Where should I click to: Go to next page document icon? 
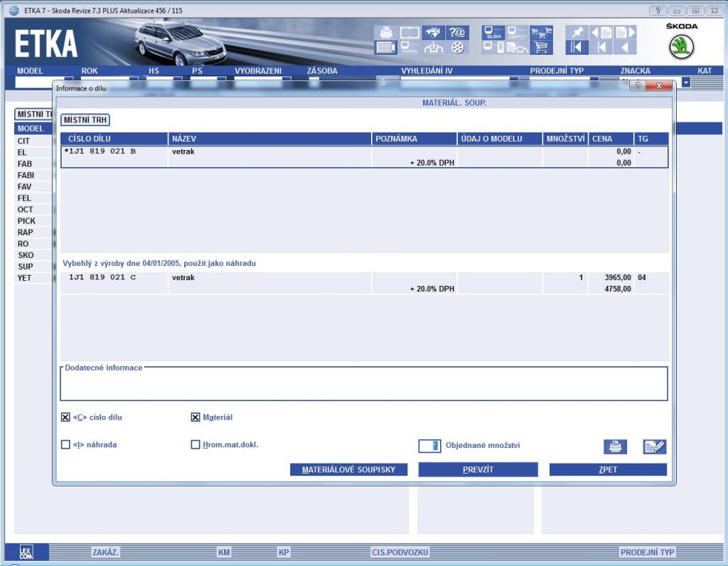tap(625, 33)
